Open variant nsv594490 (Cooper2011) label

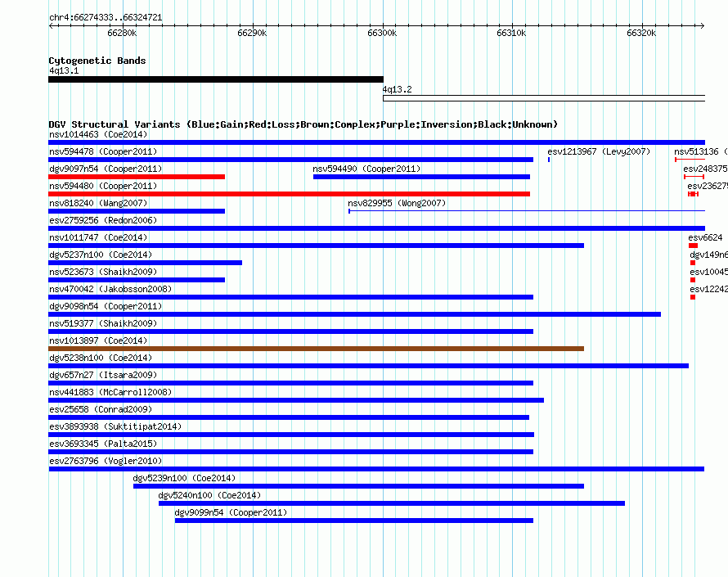(366, 169)
